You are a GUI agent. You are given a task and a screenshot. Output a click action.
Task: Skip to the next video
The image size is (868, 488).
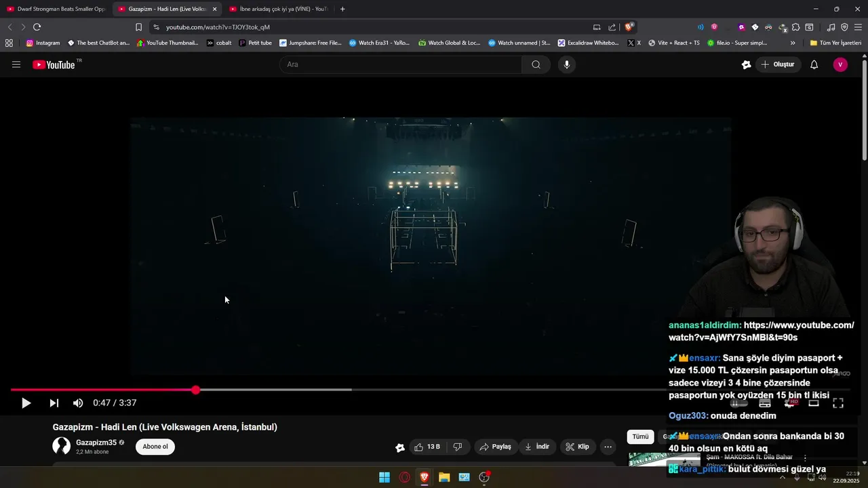click(x=54, y=403)
